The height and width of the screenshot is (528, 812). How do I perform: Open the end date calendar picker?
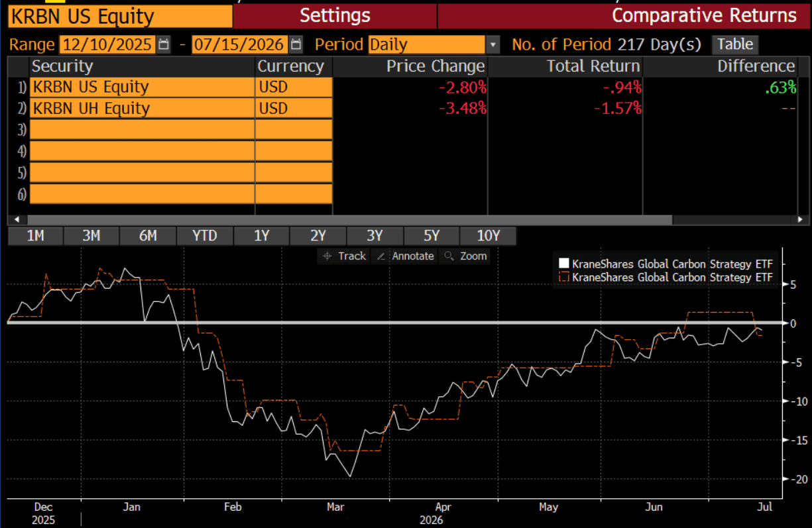296,45
